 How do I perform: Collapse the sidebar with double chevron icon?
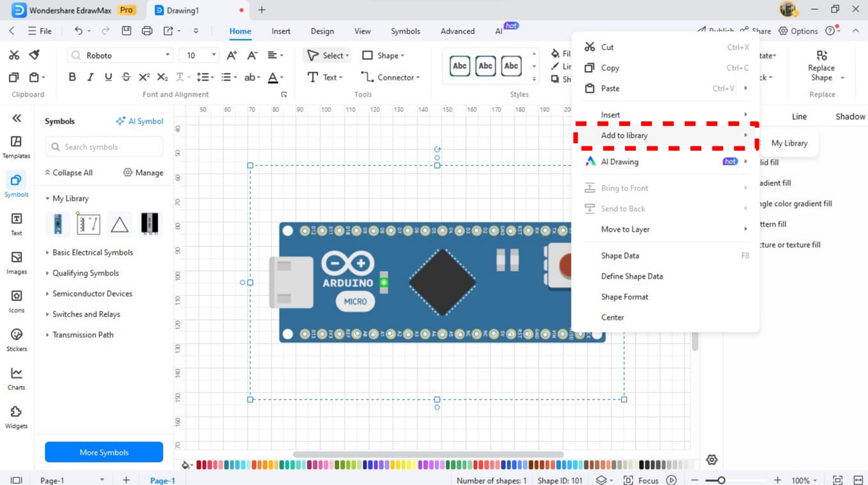pyautogui.click(x=17, y=118)
